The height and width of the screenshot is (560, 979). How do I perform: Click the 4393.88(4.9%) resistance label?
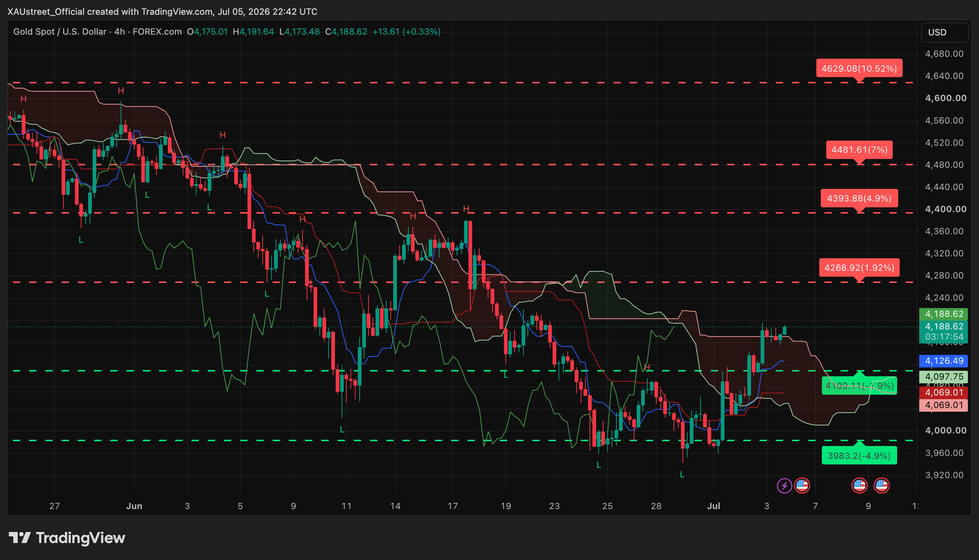(859, 198)
